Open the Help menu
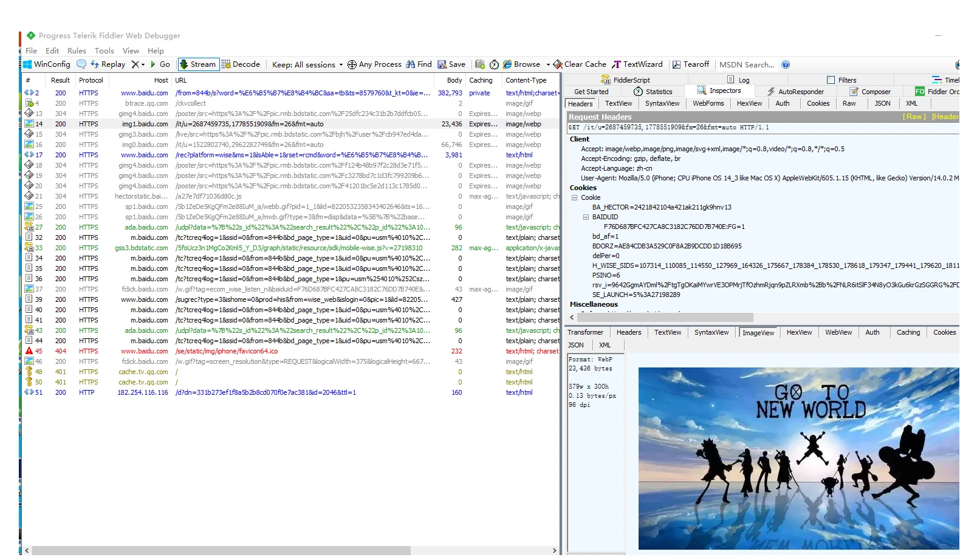This screenshot has width=977, height=560. coord(156,51)
